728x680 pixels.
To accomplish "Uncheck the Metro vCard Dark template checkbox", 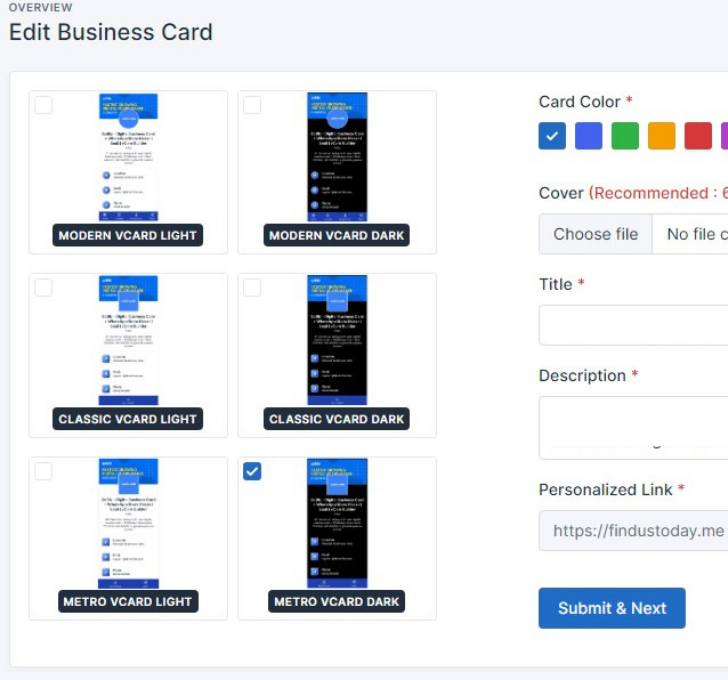I will point(252,471).
